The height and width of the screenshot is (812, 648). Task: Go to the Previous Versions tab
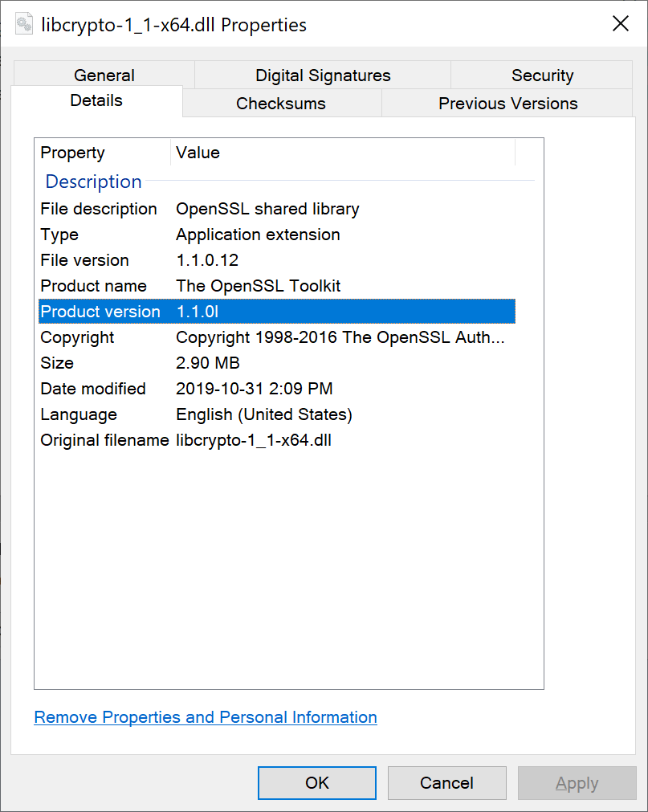click(507, 104)
